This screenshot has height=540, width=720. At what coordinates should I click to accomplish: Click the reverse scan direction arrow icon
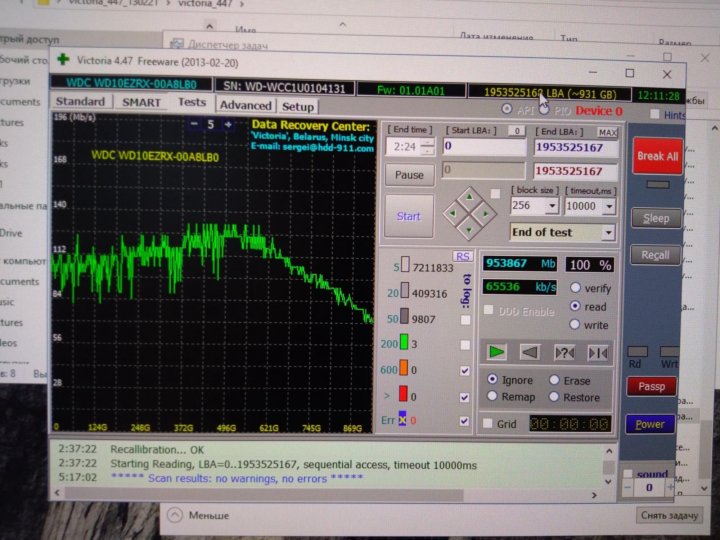pos(531,352)
